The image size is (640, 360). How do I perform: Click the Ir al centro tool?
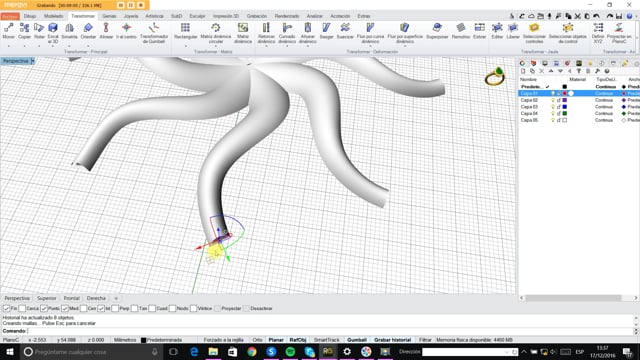tap(127, 31)
